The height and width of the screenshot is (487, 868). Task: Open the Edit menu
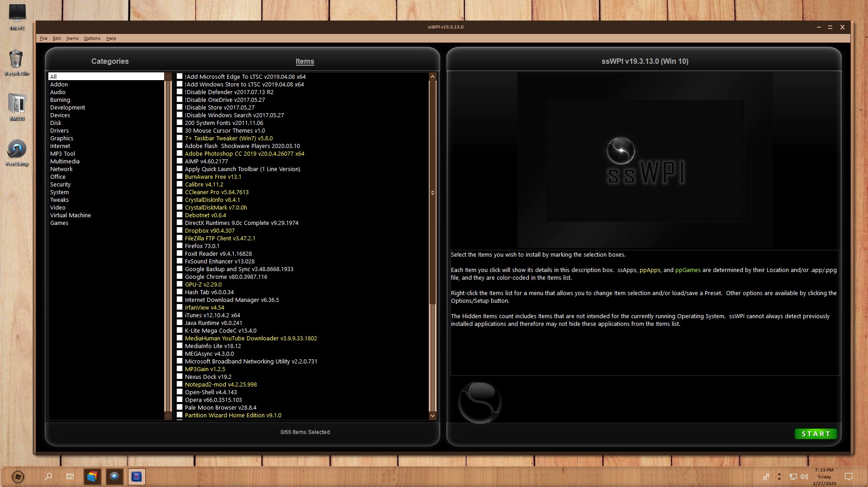[x=57, y=38]
